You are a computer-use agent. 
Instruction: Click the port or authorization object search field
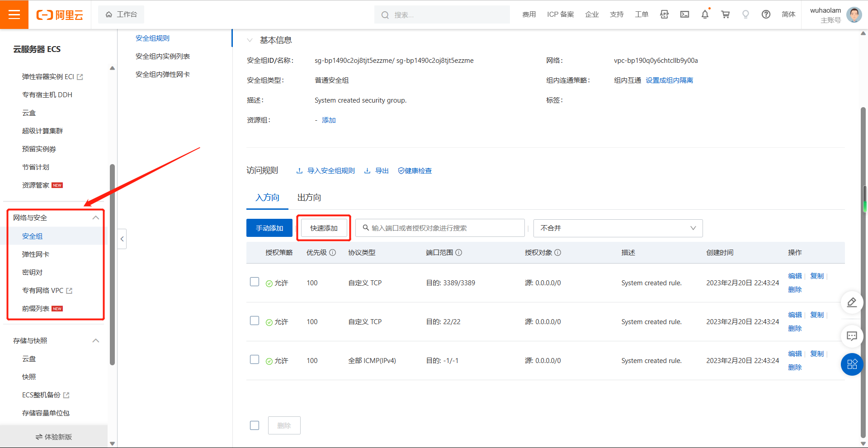pyautogui.click(x=440, y=228)
